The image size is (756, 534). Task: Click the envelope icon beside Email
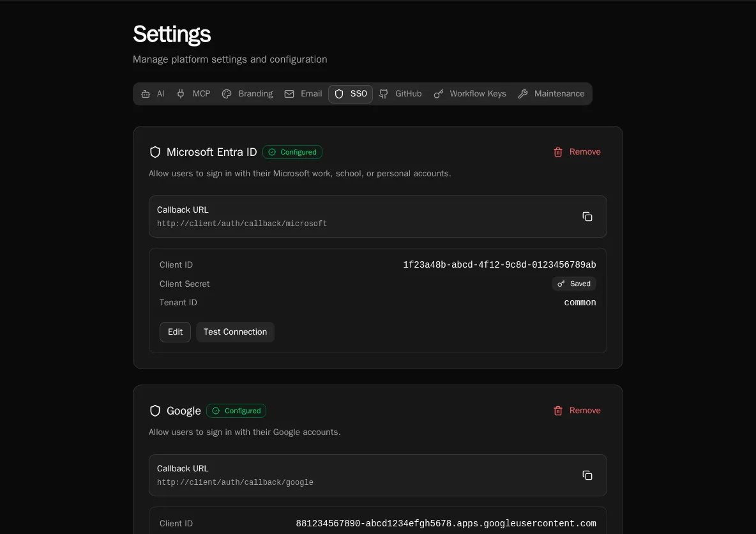[x=289, y=94]
